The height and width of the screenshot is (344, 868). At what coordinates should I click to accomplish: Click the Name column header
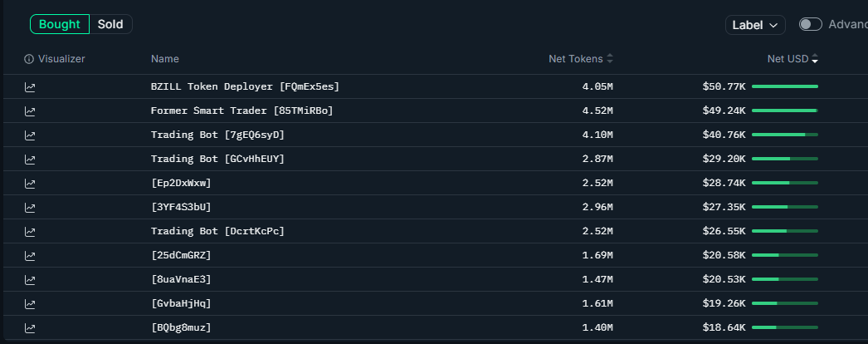click(x=165, y=59)
